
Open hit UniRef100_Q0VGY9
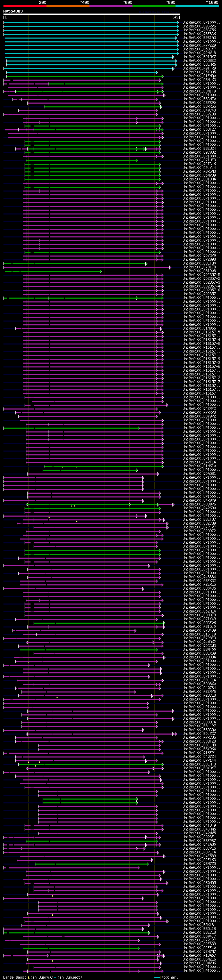199,256
